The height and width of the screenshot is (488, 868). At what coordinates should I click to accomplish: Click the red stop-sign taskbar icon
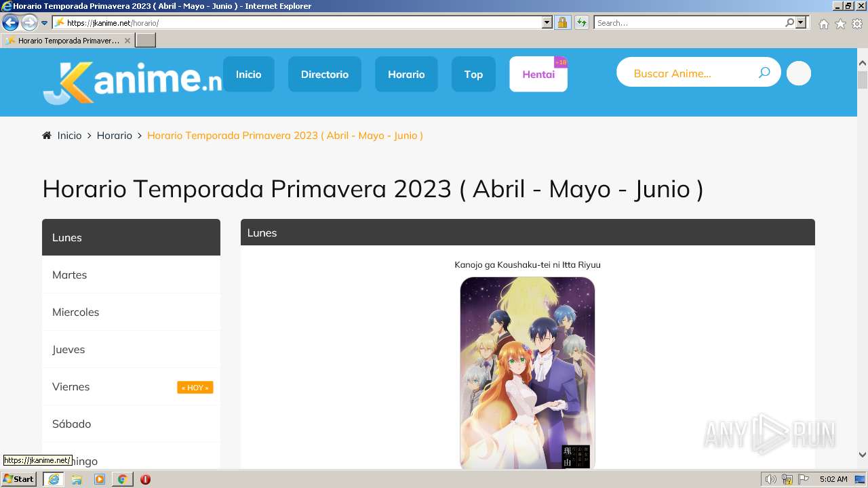click(145, 479)
